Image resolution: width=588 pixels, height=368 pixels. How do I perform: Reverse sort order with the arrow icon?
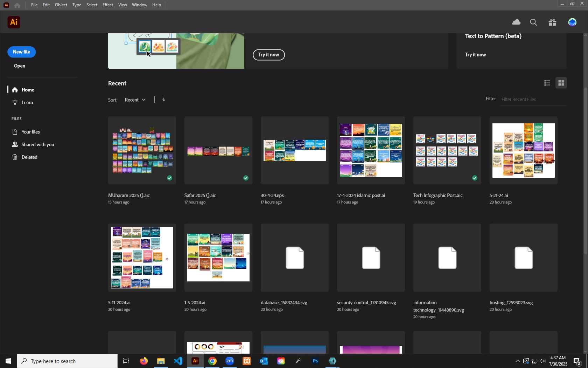[x=164, y=100]
